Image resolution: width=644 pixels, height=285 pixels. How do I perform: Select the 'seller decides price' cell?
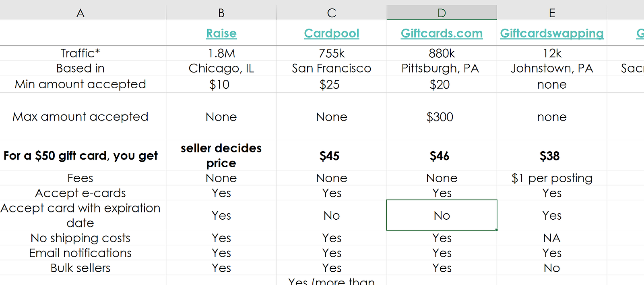click(221, 155)
